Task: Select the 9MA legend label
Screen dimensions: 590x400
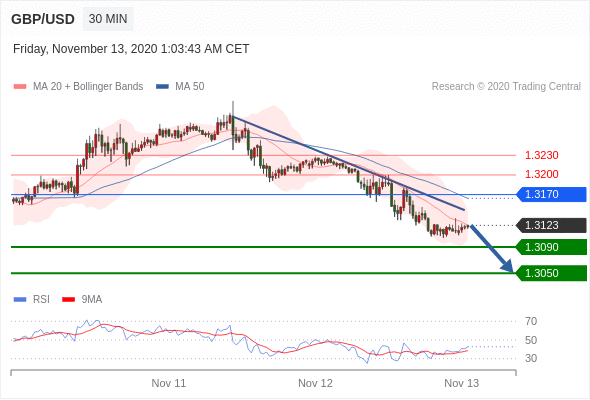Action: click(92, 300)
